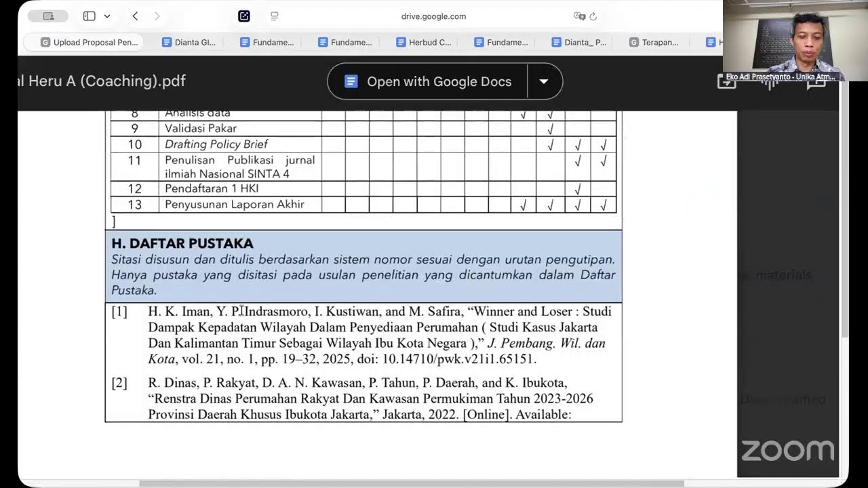Toggle the Safari sidebar icon
Image resolution: width=868 pixels, height=488 pixels.
(89, 16)
